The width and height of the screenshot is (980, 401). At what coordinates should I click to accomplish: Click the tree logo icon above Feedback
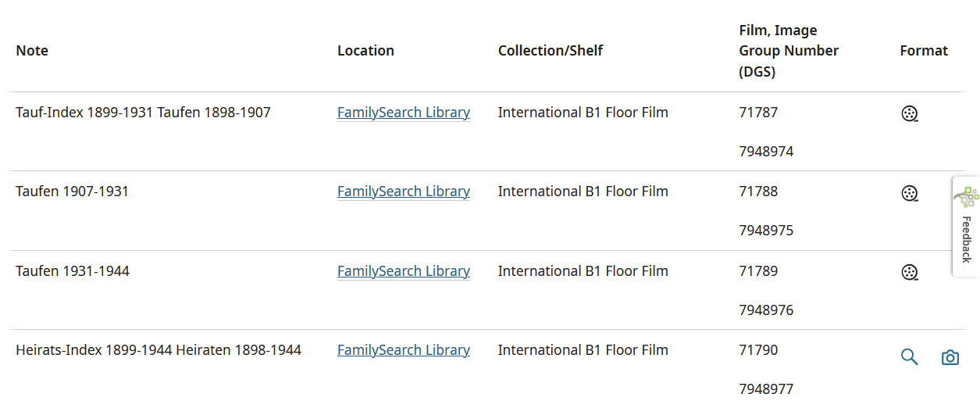969,196
